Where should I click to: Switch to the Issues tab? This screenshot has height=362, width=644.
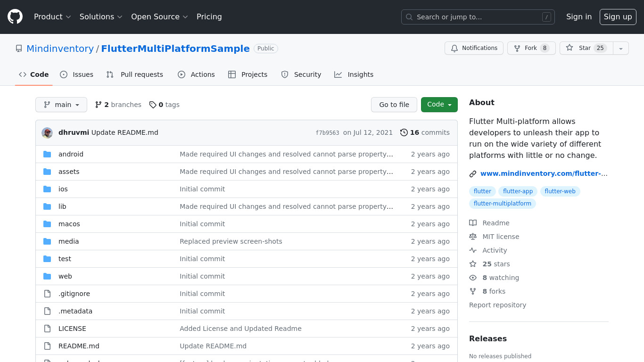point(77,74)
